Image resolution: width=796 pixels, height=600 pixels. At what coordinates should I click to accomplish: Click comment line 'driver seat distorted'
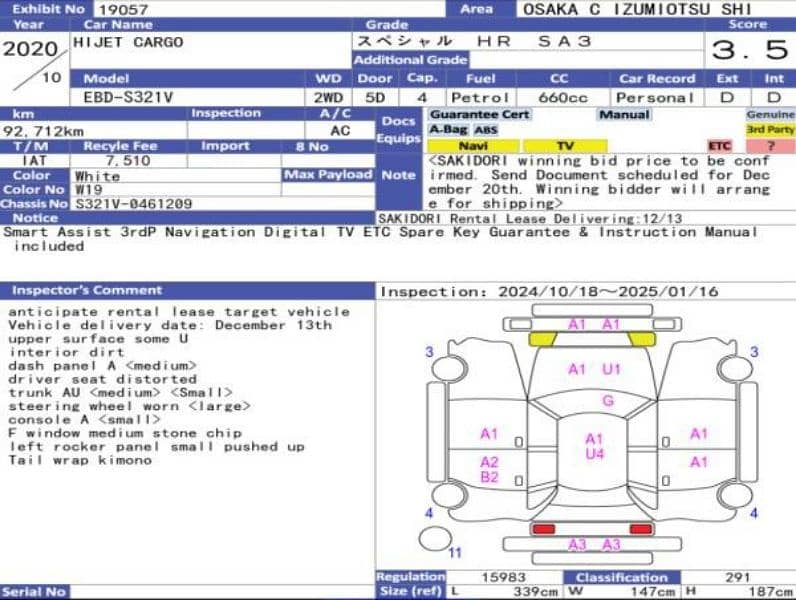click(103, 379)
